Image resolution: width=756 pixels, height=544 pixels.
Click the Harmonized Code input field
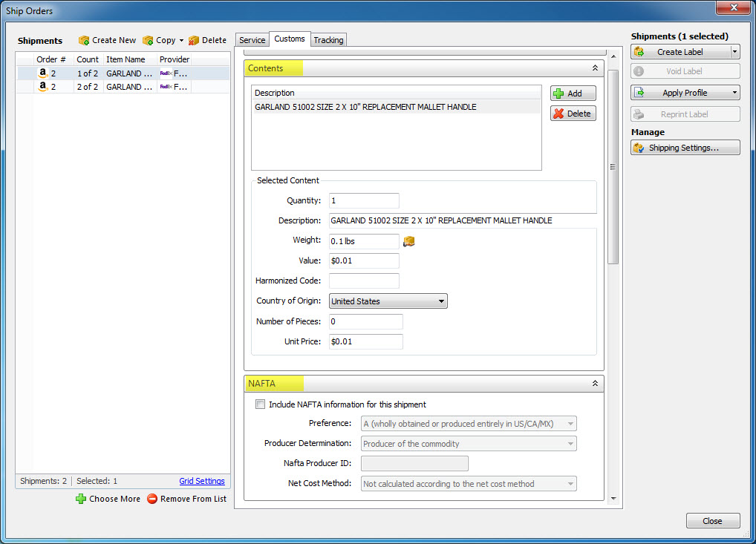(x=364, y=281)
